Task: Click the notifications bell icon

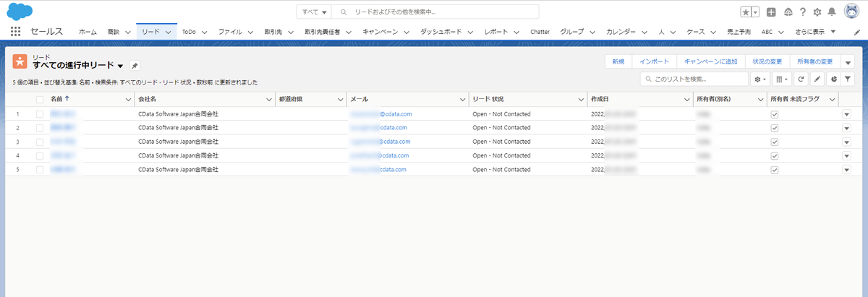Action: 832,12
